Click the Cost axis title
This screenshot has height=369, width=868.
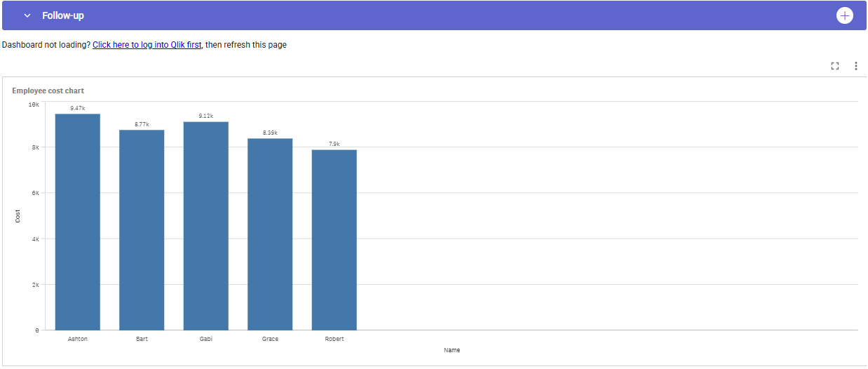[18, 217]
